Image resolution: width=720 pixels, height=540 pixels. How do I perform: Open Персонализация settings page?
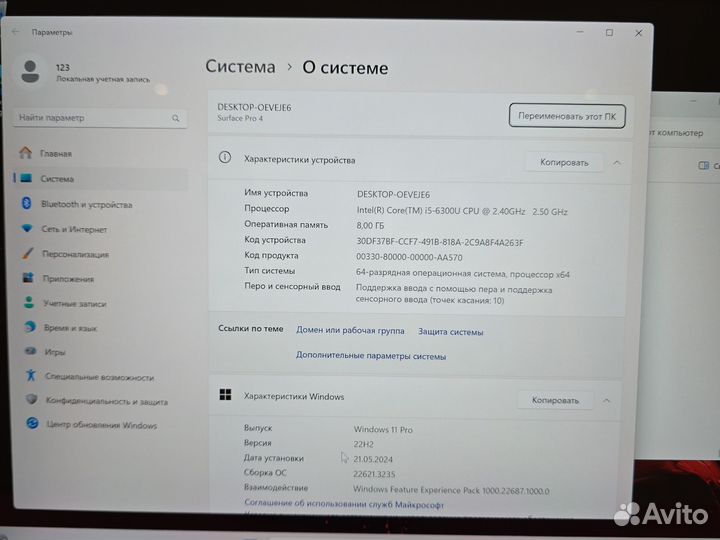pos(100,253)
